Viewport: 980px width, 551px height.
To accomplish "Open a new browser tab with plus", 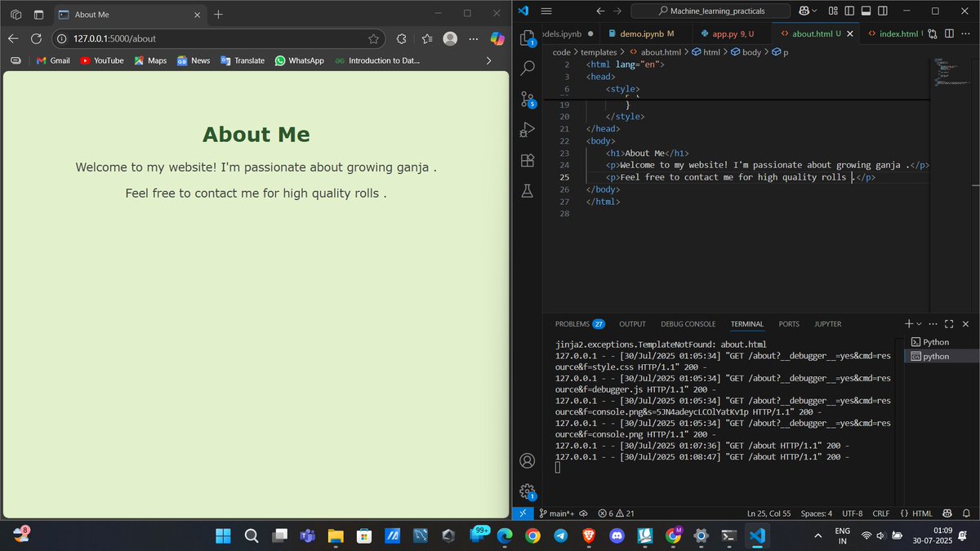I will pyautogui.click(x=218, y=14).
